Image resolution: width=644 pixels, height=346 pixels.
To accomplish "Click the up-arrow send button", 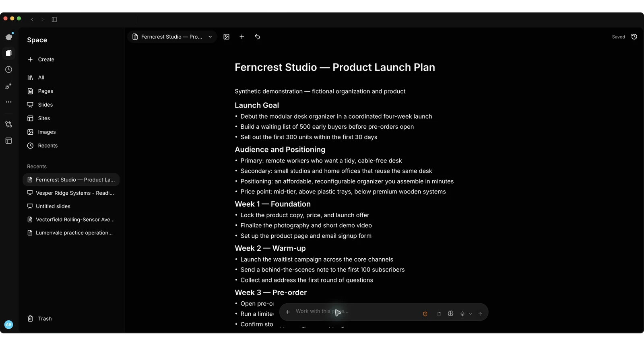I will coord(480,314).
